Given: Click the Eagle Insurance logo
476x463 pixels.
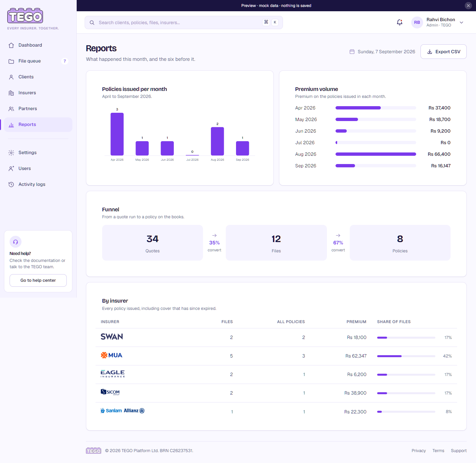Looking at the screenshot, I should [113, 374].
